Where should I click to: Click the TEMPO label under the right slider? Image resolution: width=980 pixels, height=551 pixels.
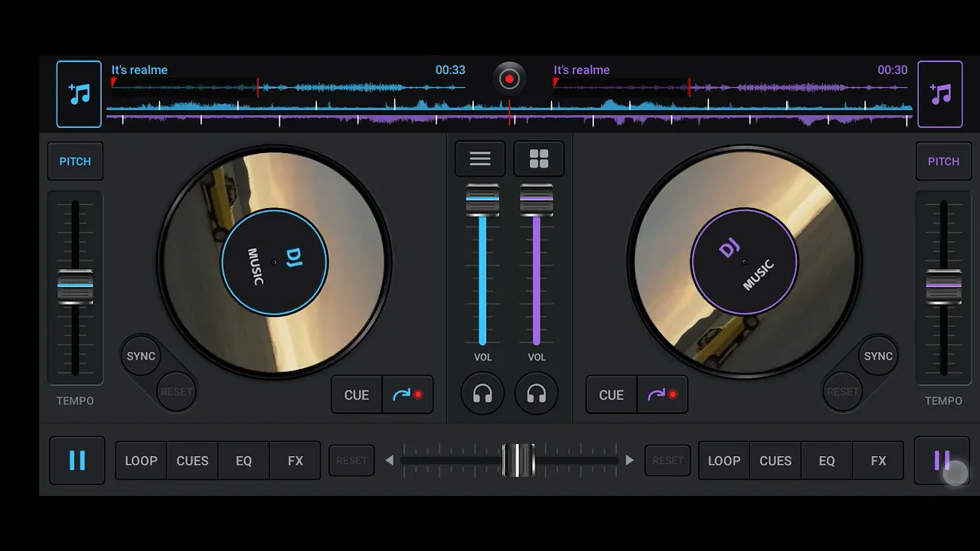click(x=943, y=401)
